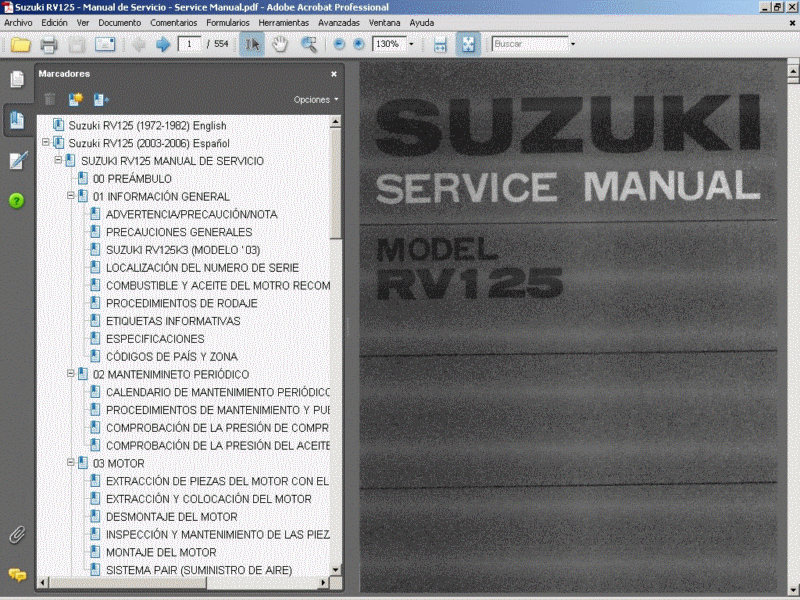Open the Help panel with the green question mark
The height and width of the screenshot is (600, 800).
[16, 200]
